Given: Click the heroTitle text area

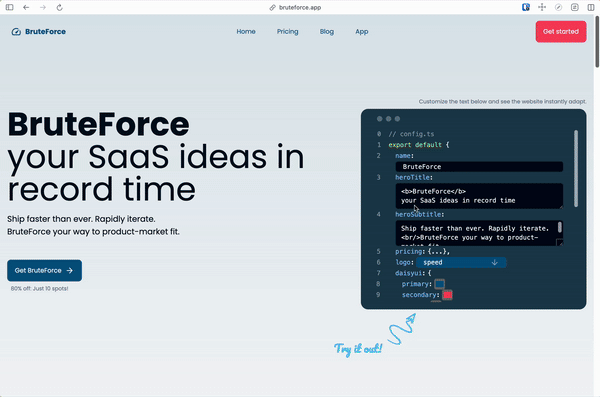Looking at the screenshot, I should pyautogui.click(x=479, y=196).
